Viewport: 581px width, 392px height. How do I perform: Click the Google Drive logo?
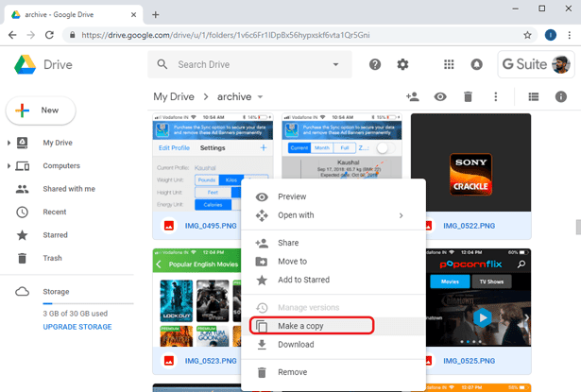point(26,65)
